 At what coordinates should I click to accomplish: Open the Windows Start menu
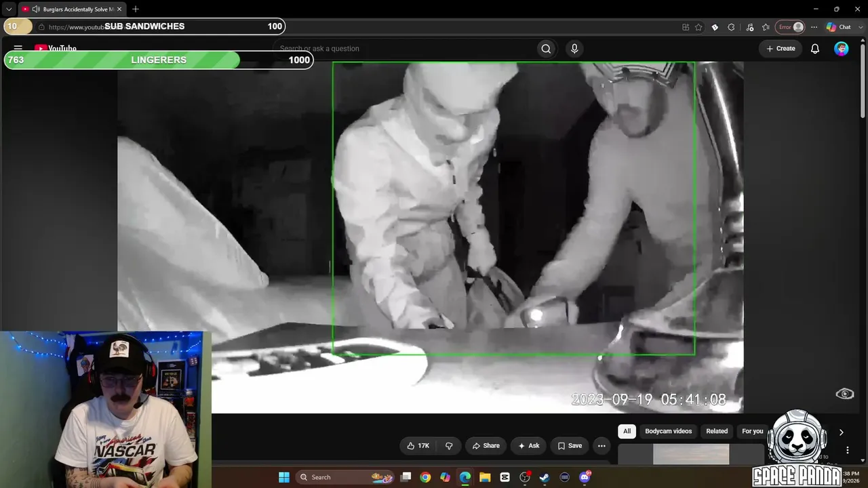(284, 477)
